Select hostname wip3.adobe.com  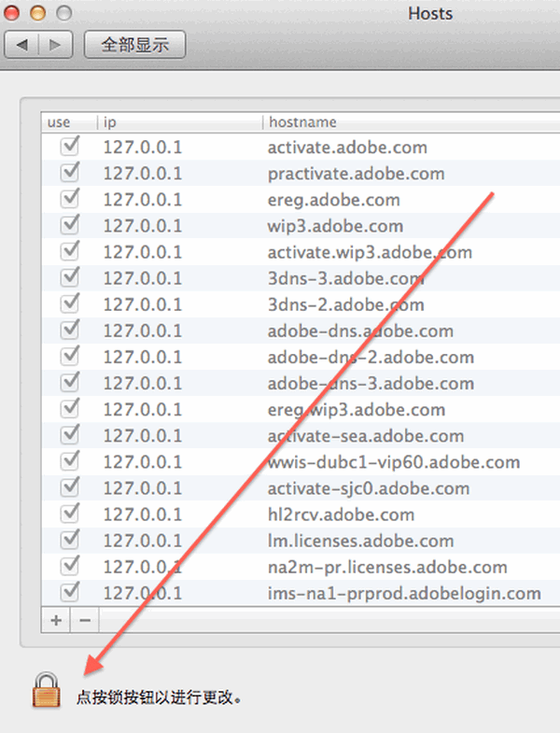point(335,226)
